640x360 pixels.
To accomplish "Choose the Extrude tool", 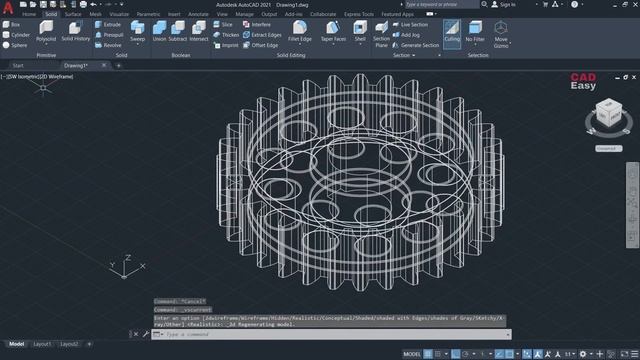I will pyautogui.click(x=108, y=24).
